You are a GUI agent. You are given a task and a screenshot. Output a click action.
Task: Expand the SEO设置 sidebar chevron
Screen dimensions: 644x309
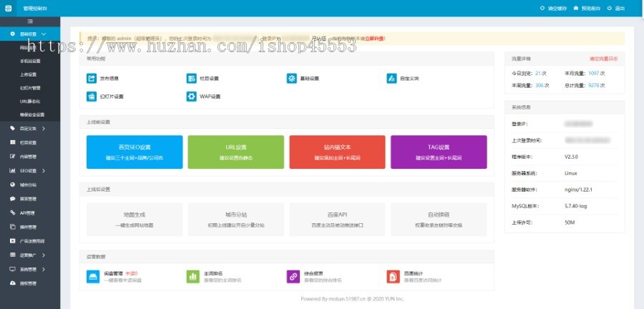44,171
